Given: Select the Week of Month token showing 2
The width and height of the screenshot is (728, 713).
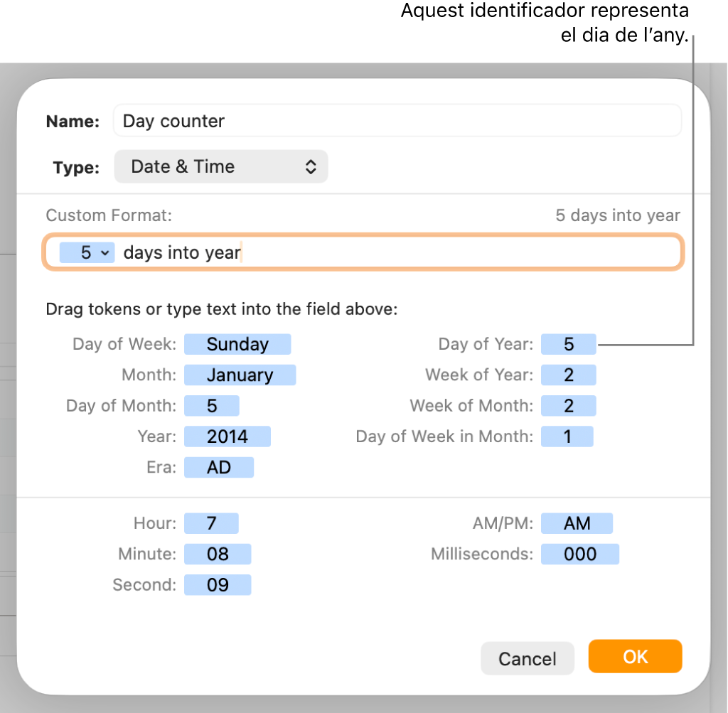Looking at the screenshot, I should 567,405.
